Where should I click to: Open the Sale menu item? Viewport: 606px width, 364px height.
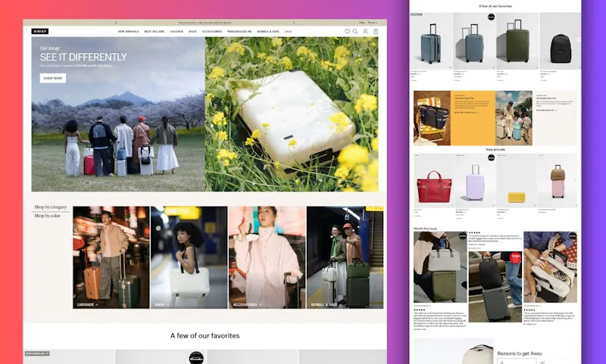289,32
